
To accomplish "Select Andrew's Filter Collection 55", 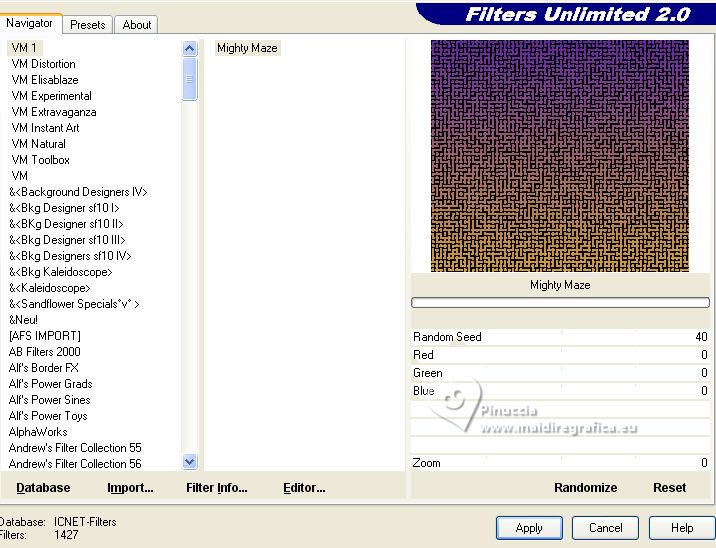I will (x=75, y=448).
